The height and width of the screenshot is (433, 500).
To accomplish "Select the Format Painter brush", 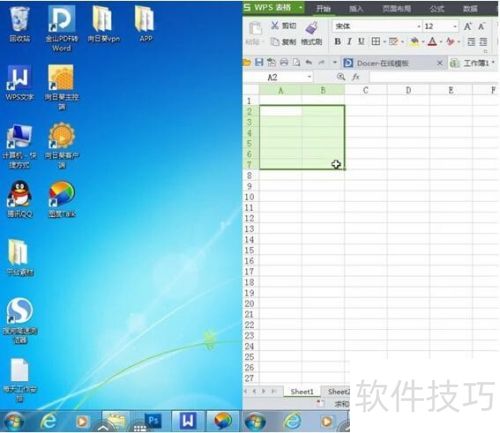I will click(x=312, y=28).
